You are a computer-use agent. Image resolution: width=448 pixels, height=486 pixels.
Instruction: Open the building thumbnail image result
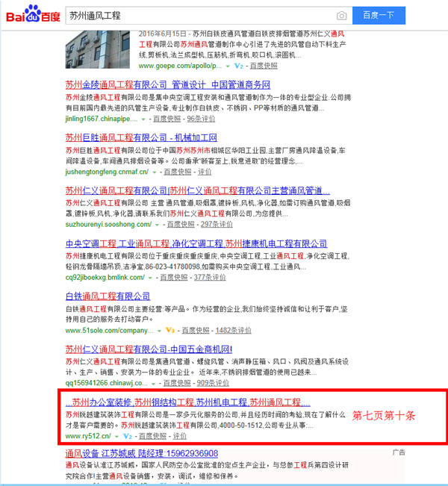tap(97, 49)
